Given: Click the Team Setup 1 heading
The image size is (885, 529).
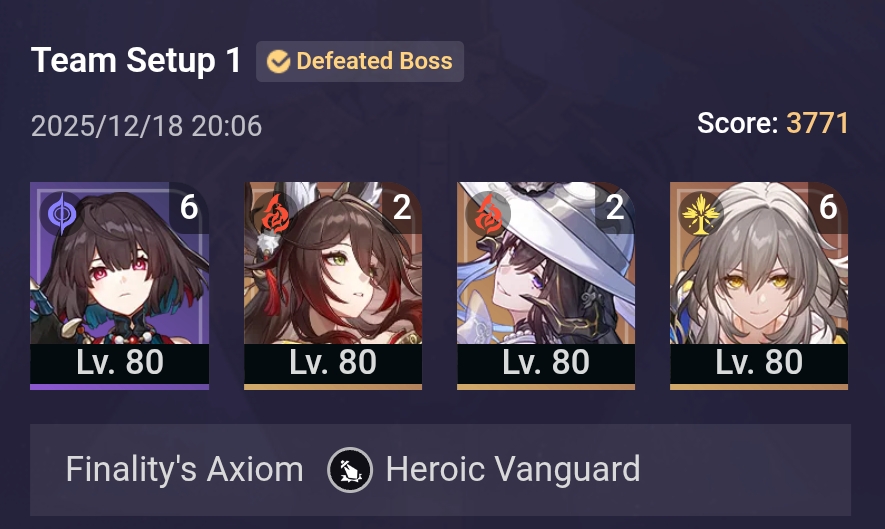Looking at the screenshot, I should point(136,60).
